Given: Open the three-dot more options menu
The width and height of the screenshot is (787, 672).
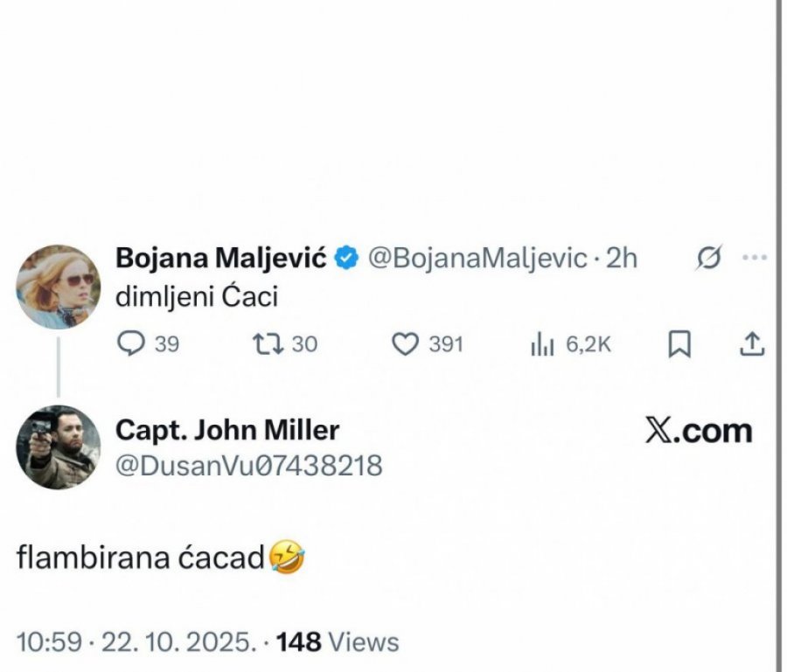Looking at the screenshot, I should (x=753, y=259).
